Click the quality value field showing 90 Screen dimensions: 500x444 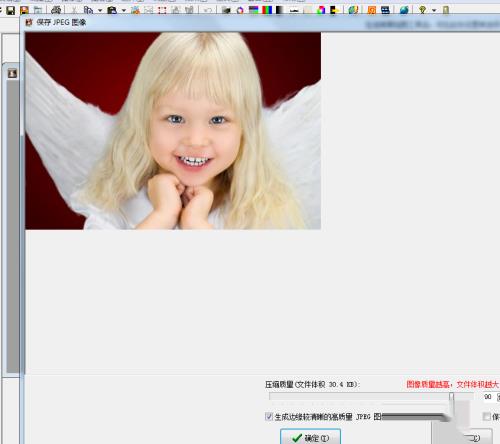[x=488, y=397]
